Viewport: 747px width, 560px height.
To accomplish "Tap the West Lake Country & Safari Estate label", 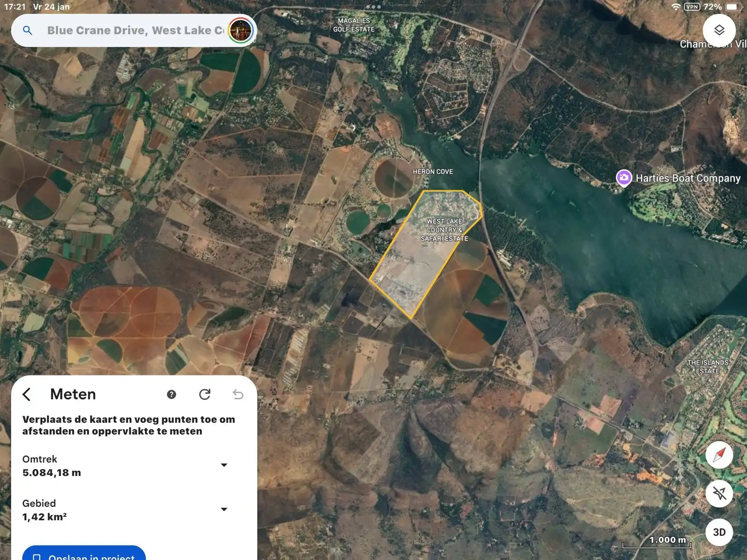I will (x=444, y=230).
